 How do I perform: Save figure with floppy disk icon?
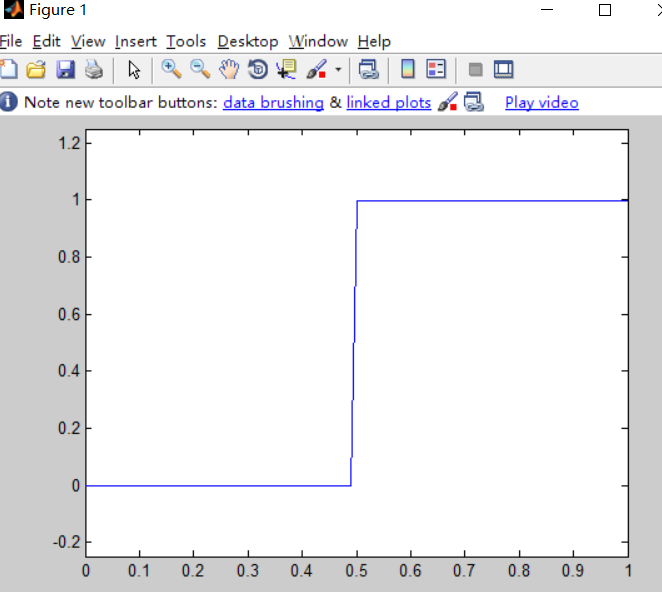point(65,69)
